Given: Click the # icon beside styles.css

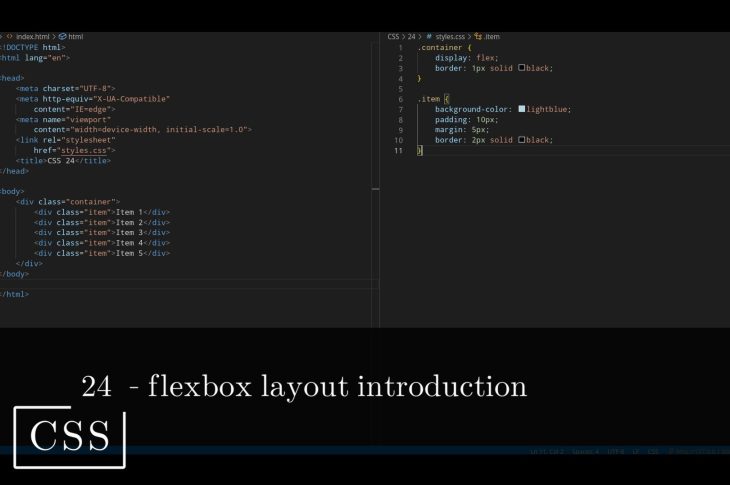Looking at the screenshot, I should click(429, 36).
